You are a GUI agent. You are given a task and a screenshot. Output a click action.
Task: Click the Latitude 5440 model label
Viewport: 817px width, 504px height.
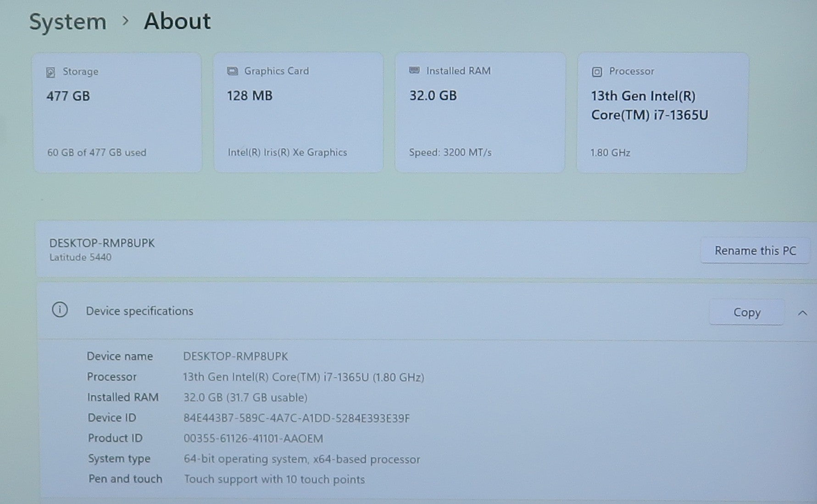80,257
